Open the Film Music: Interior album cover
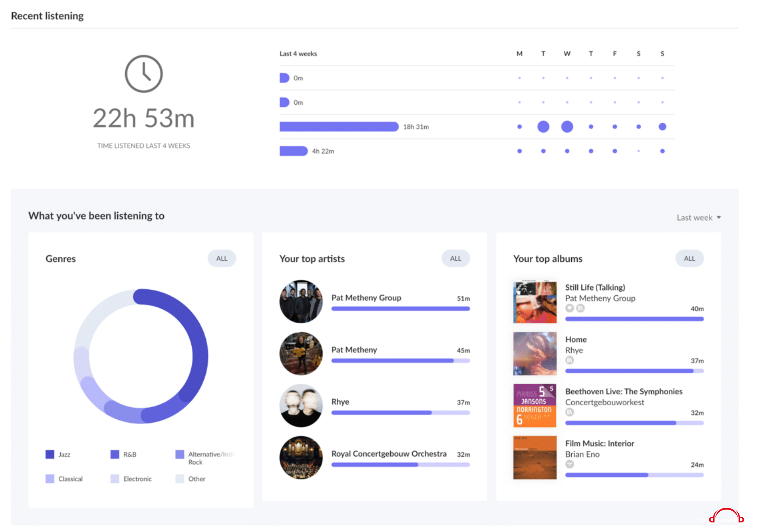The image size is (757, 532). [535, 457]
